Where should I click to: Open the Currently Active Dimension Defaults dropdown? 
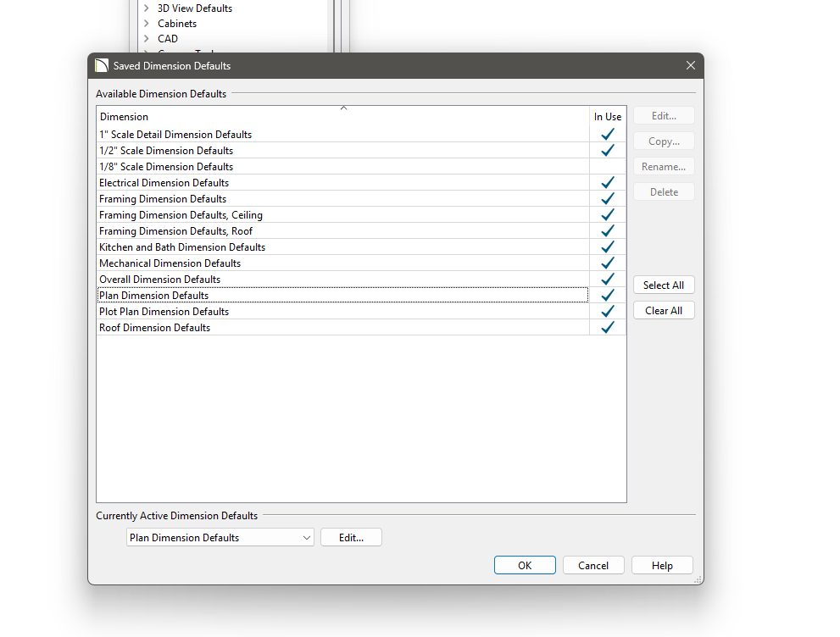(x=306, y=538)
